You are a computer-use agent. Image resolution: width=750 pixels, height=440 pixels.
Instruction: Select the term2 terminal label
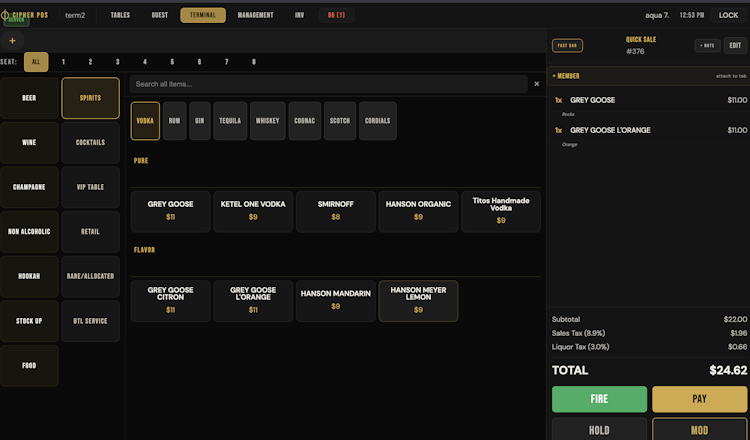coord(75,15)
